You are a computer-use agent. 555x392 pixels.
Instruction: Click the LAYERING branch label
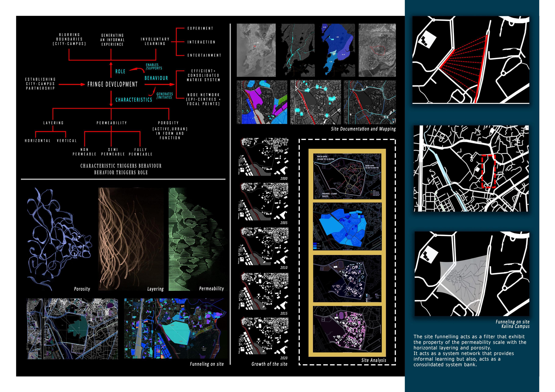pos(53,123)
